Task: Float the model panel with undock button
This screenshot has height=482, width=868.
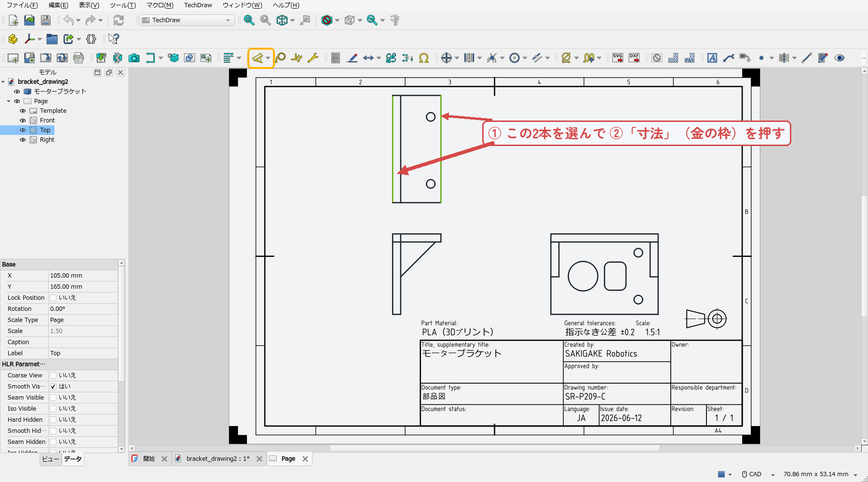Action: pos(109,72)
